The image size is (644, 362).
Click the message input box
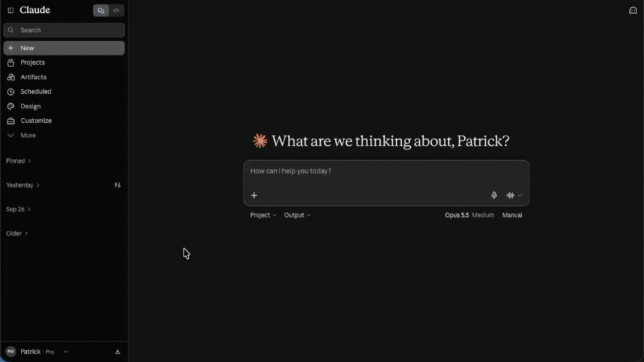pos(386,171)
